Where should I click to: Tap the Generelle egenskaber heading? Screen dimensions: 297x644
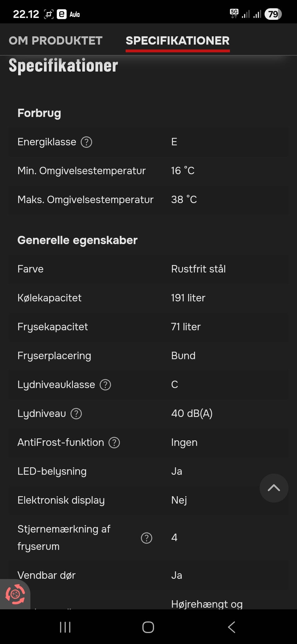coord(77,240)
